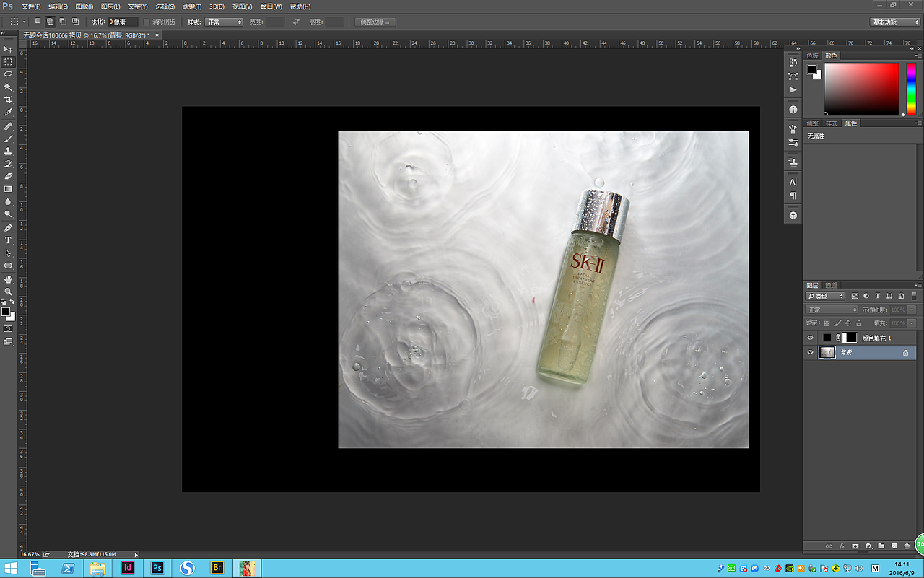The width and height of the screenshot is (924, 578).
Task: Select the Gradient tool
Action: click(x=9, y=189)
